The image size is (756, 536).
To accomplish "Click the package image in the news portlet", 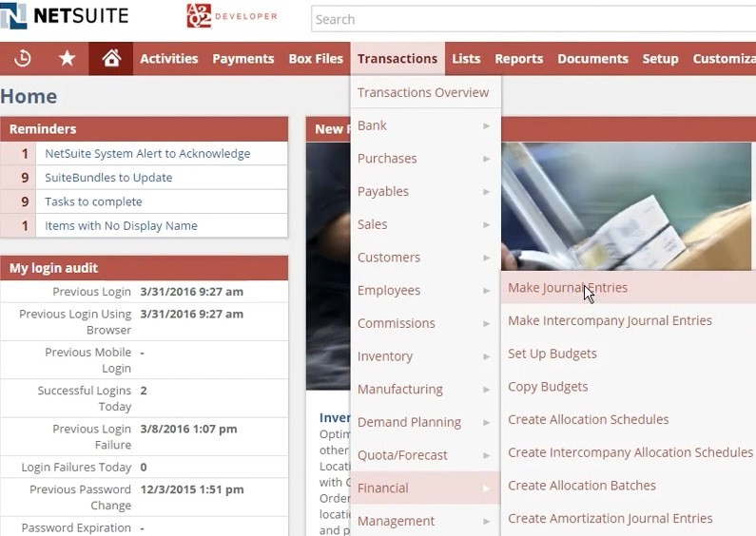I will click(x=626, y=206).
